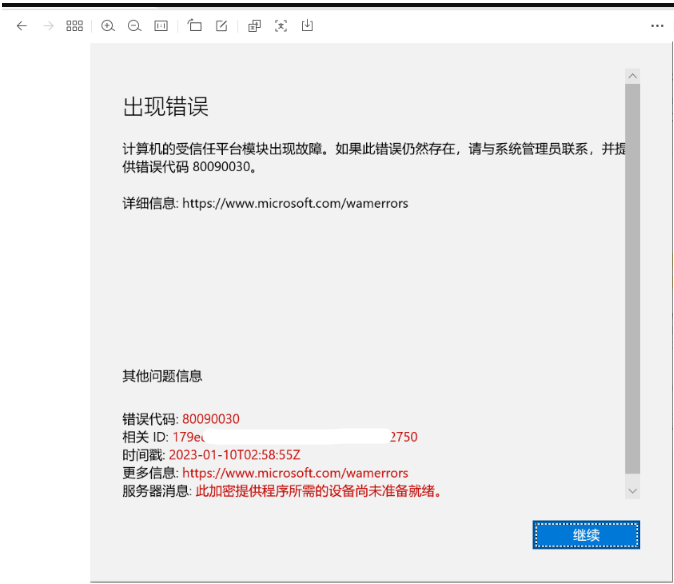Open the image edit pencil icon

click(221, 26)
